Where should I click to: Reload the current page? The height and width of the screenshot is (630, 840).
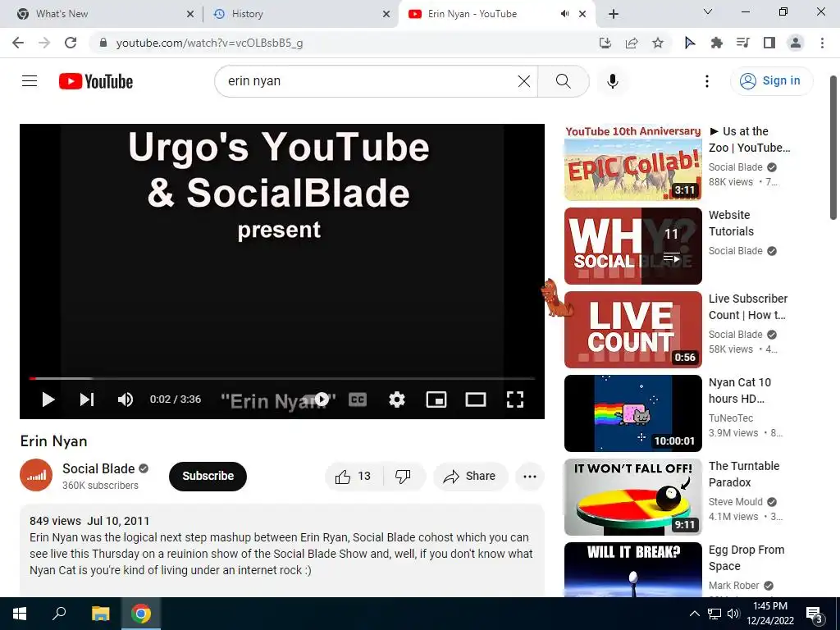point(71,43)
